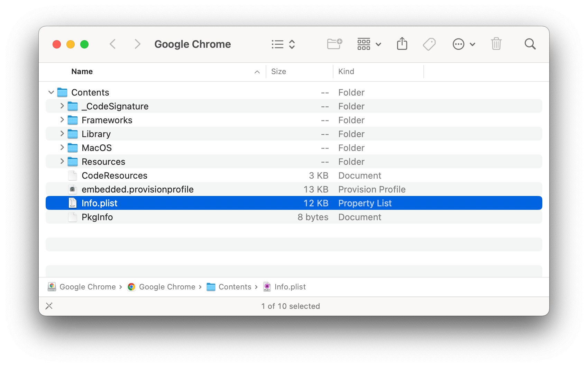Screen dimensions: 588x367
Task: Select the PkgInfo document
Action: (x=97, y=217)
